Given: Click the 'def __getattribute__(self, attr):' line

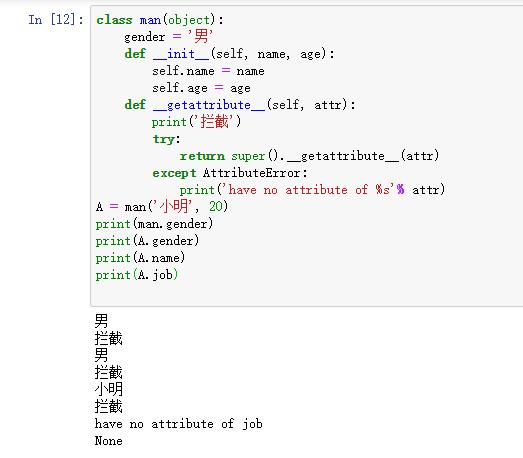Looking at the screenshot, I should pyautogui.click(x=240, y=105).
